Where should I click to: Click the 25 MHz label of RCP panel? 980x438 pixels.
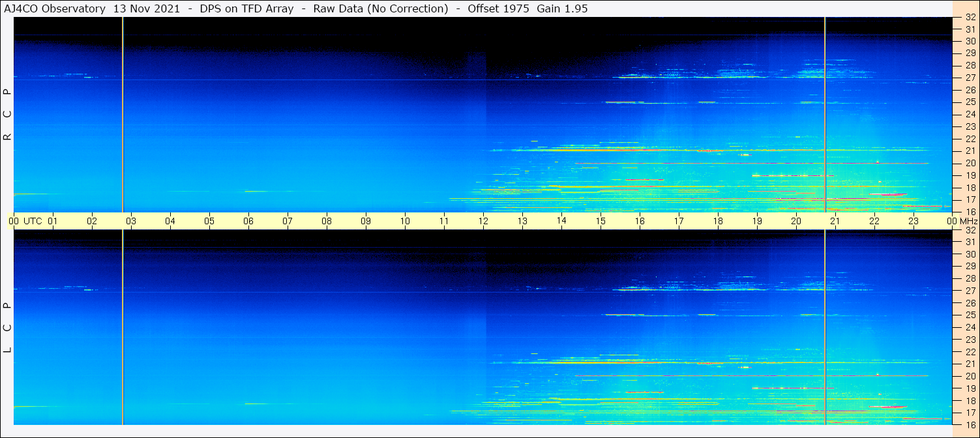[x=970, y=102]
